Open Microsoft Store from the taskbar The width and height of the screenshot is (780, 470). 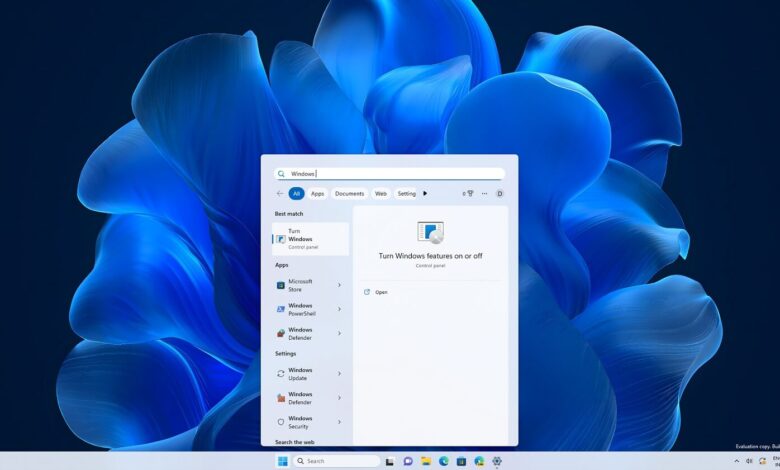pos(461,461)
